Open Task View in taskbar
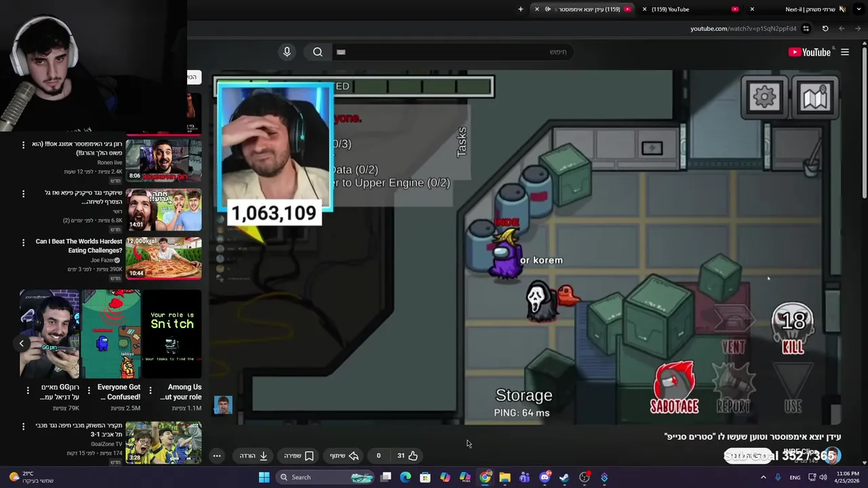This screenshot has height=488, width=868. (x=386, y=477)
